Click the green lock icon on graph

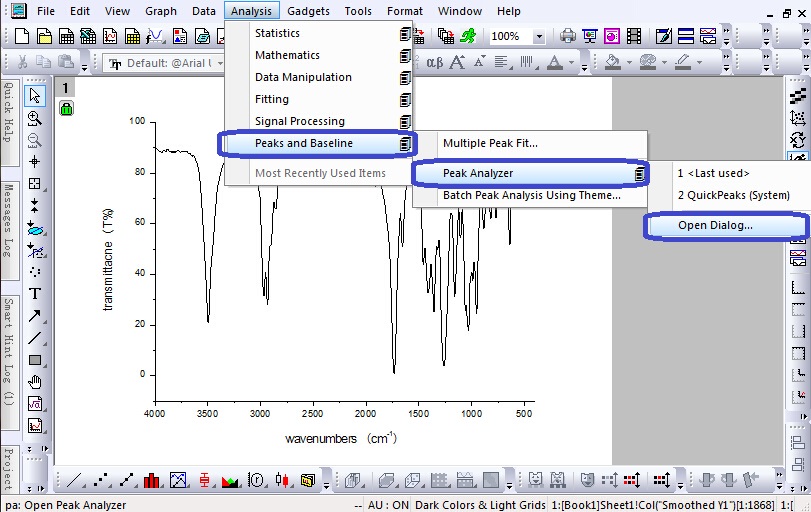pos(66,109)
